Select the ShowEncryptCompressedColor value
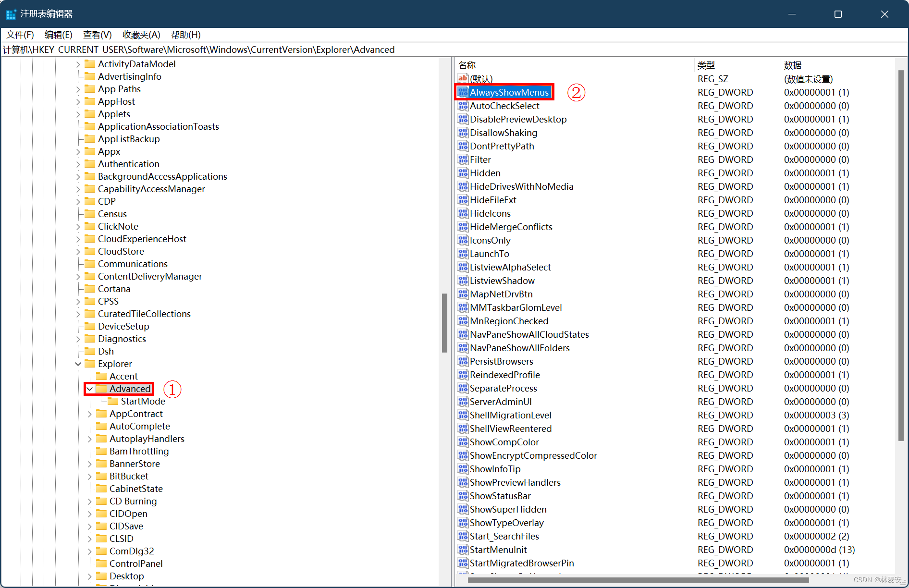 [x=533, y=455]
